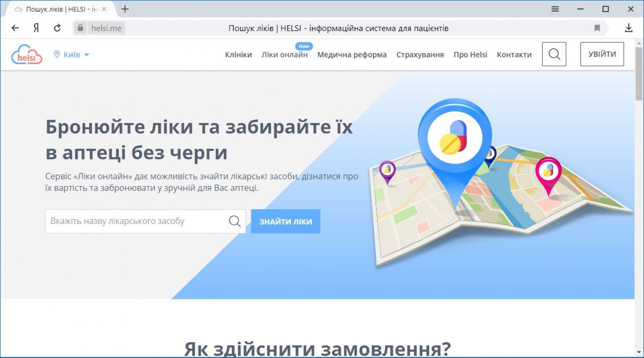Select the Пошук ліків | HELSI browser tab
This screenshot has height=358, width=644.
[60, 9]
